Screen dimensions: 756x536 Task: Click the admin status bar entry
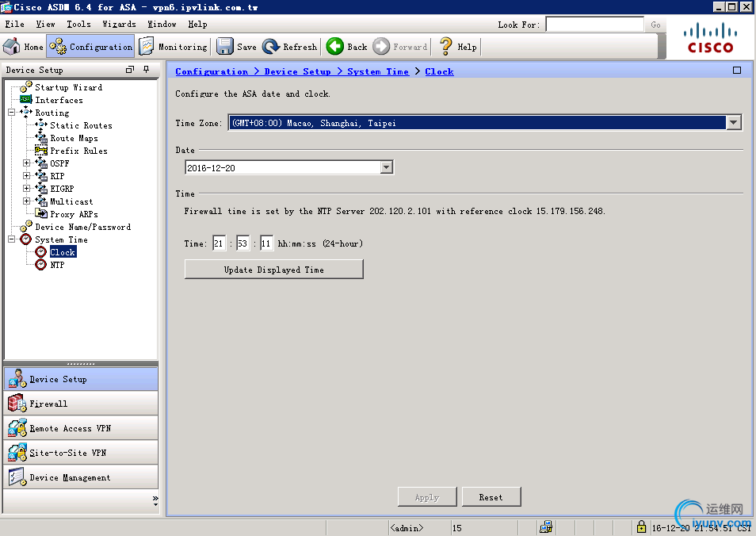point(407,528)
